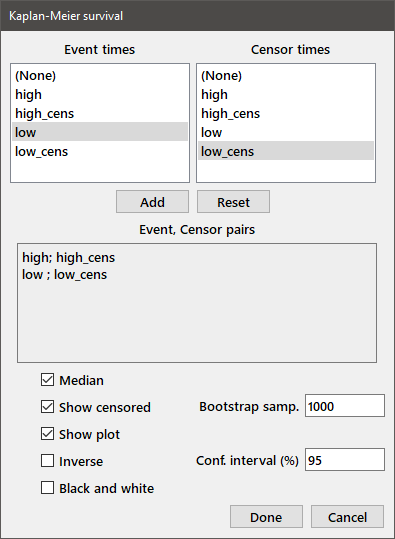Image resolution: width=395 pixels, height=539 pixels.
Task: Select low_cens in Censor times list
Action: [286, 151]
